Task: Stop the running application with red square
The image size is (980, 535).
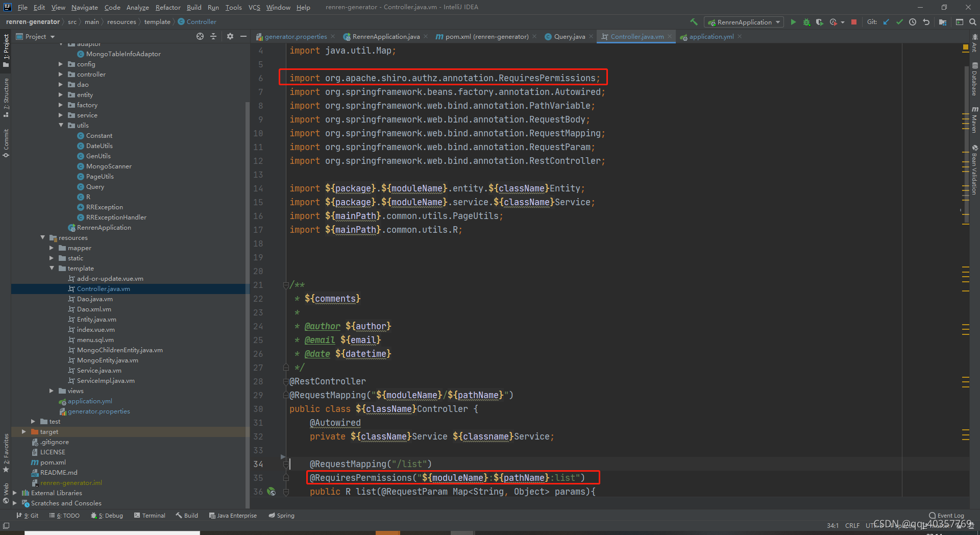Action: pos(854,22)
